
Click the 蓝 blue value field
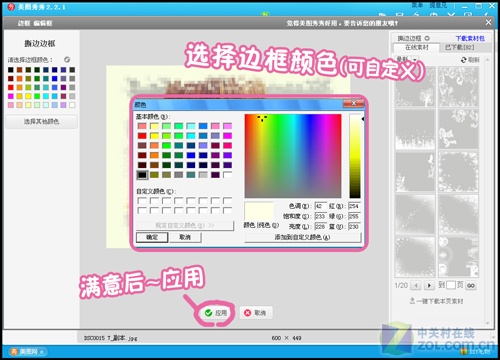pos(354,226)
